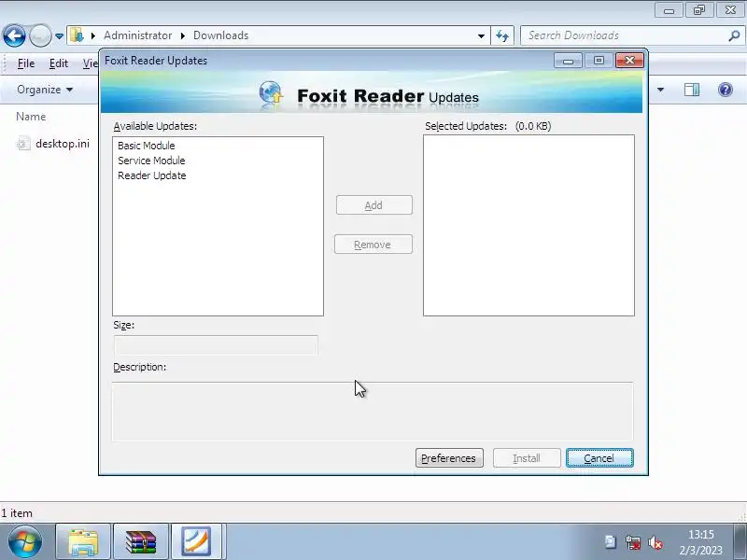Open update Preferences
Image resolution: width=747 pixels, height=560 pixels.
[x=449, y=458]
